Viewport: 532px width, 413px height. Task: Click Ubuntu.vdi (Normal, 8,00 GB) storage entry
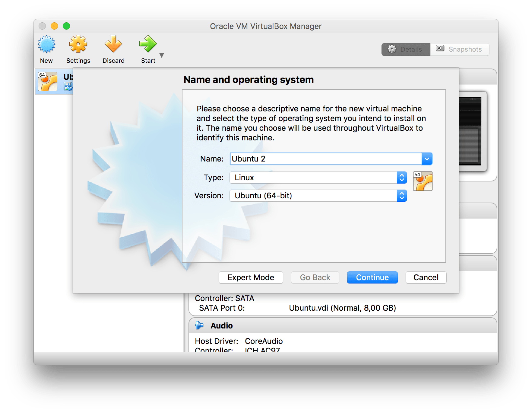click(342, 308)
